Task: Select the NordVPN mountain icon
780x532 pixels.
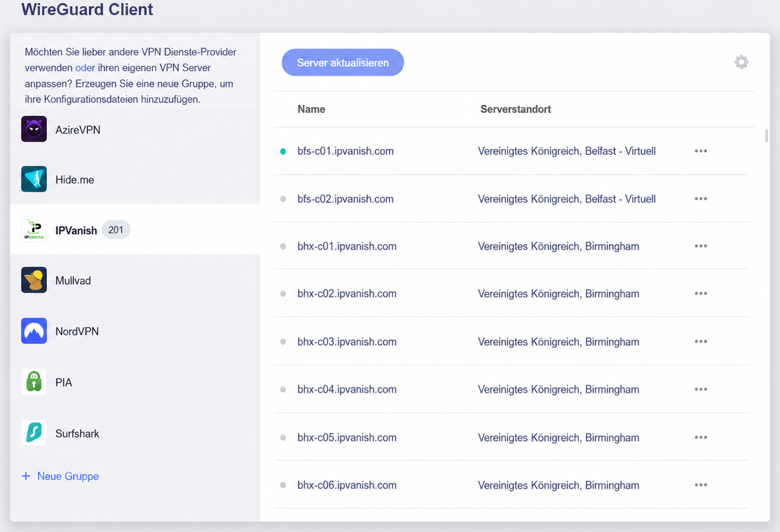Action: coord(34,331)
